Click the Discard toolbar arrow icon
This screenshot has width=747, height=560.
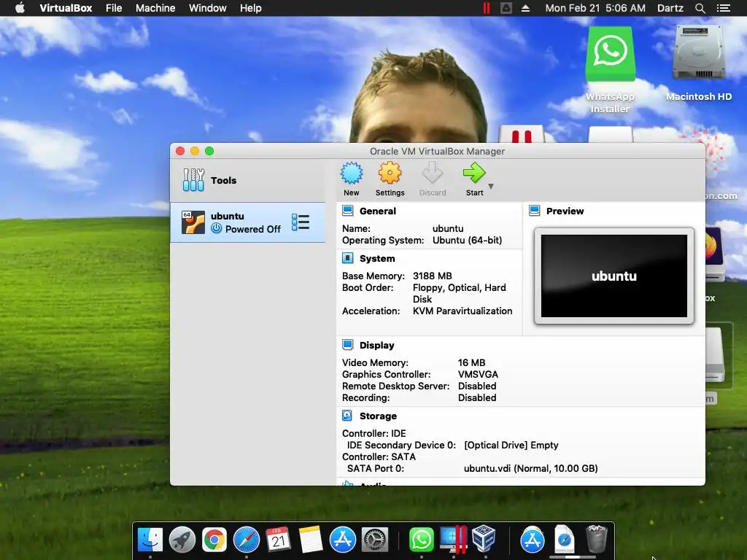click(432, 173)
